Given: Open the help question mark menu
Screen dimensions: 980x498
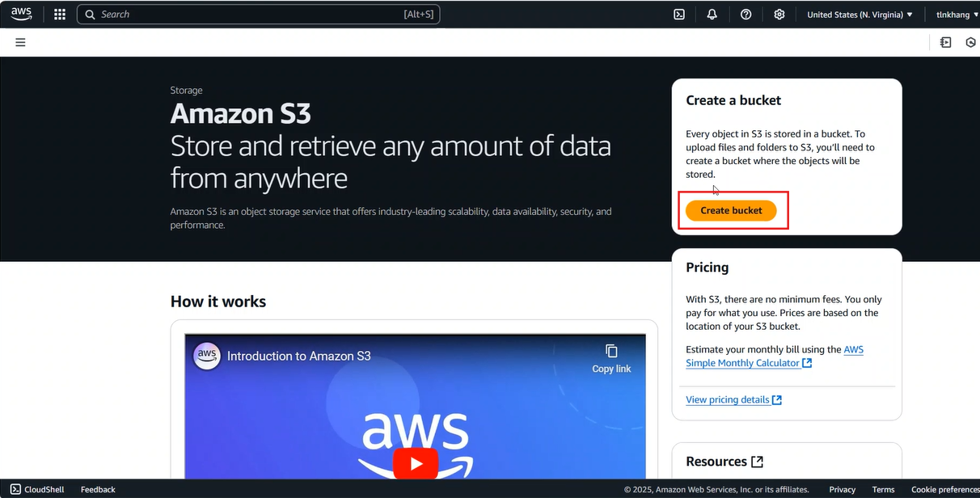Looking at the screenshot, I should 746,15.
